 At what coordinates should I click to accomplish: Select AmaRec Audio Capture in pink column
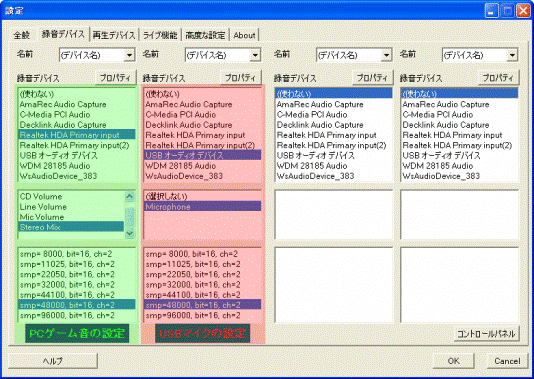pyautogui.click(x=203, y=104)
